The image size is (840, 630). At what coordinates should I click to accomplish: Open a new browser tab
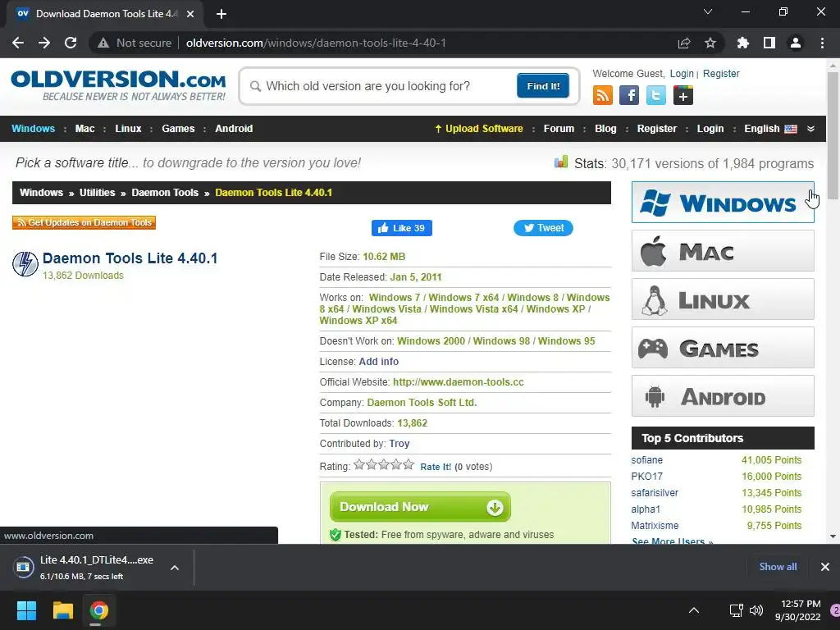[221, 14]
